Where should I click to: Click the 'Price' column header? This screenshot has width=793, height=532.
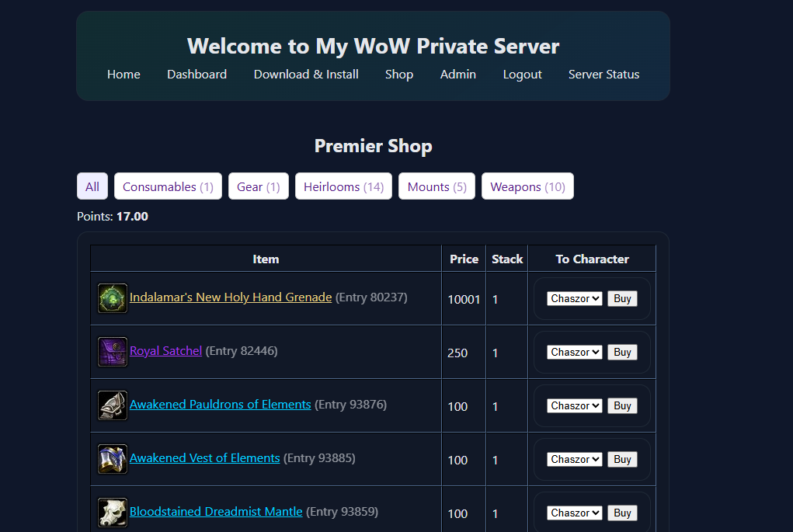tap(464, 259)
